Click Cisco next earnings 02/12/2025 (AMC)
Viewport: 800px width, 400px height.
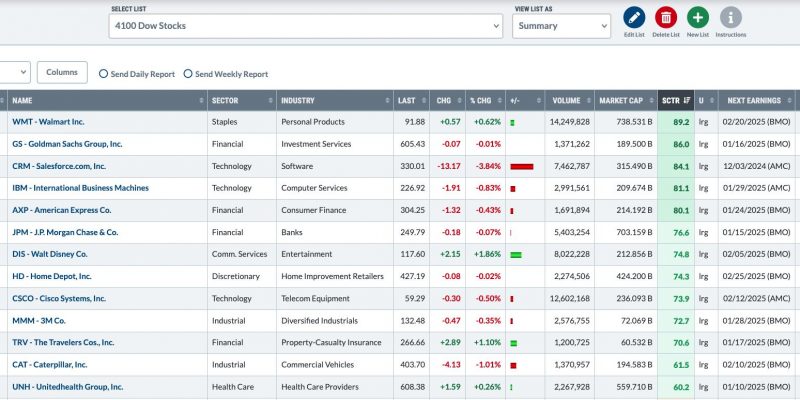(x=756, y=298)
